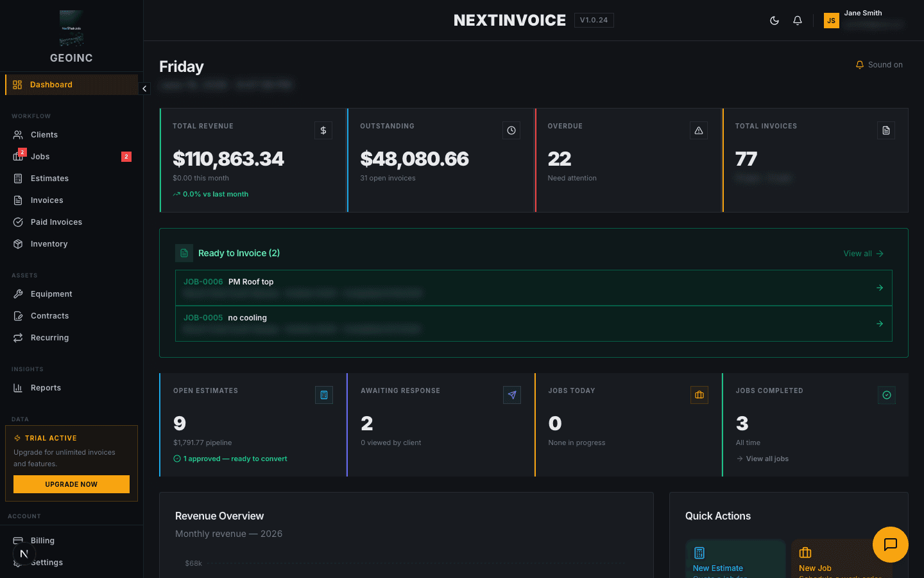Click the Jobs red badge count
Viewport: 924px width, 578px height.
[x=126, y=157]
